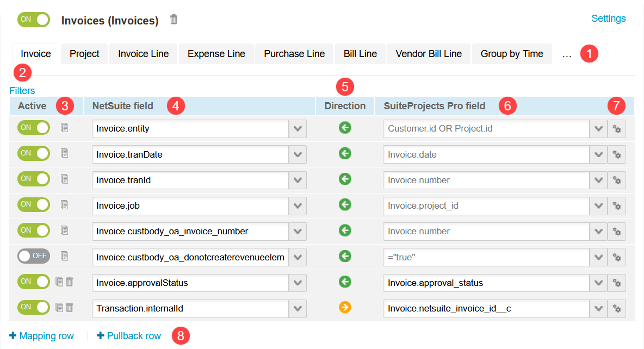The width and height of the screenshot is (644, 349).
Task: Copy the Invoice.job mapping row
Action: [65, 204]
